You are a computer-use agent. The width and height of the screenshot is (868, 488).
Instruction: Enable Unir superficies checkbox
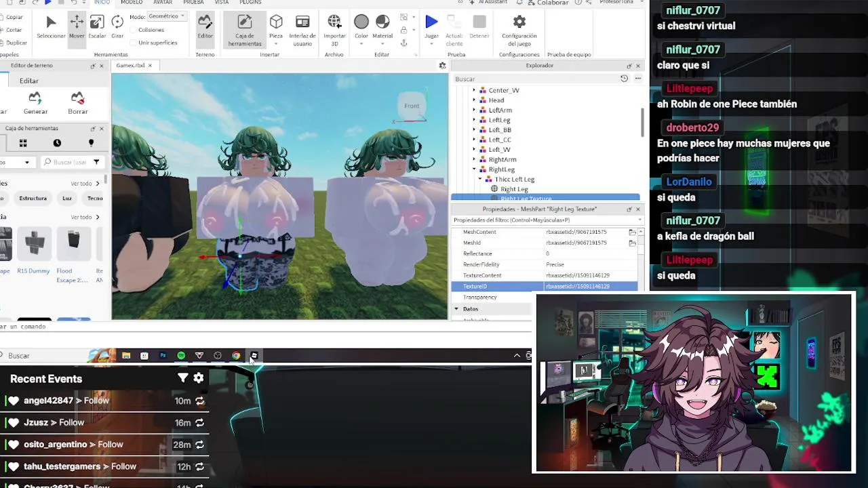pyautogui.click(x=134, y=43)
